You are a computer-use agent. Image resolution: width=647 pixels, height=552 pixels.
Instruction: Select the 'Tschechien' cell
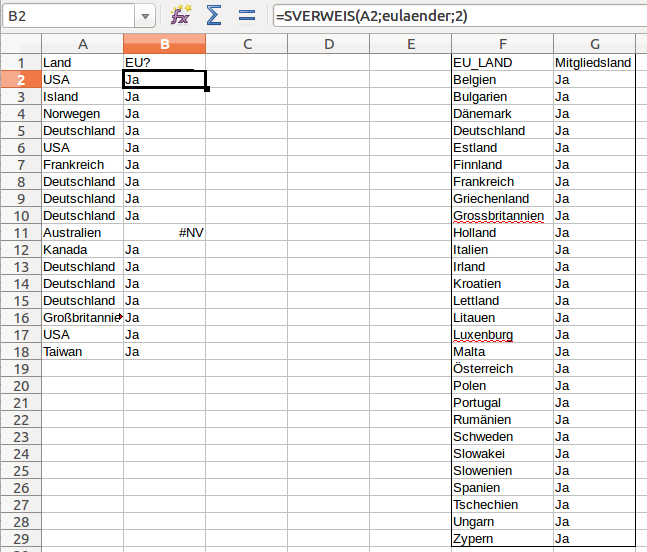click(x=503, y=505)
